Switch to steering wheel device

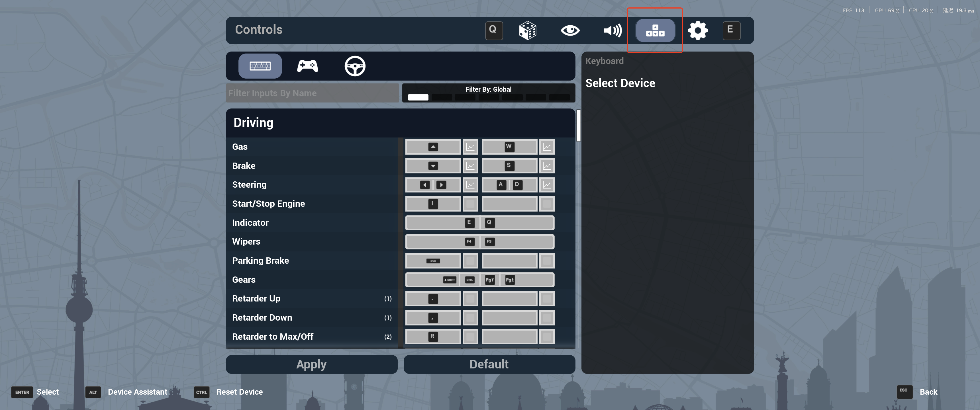click(355, 66)
